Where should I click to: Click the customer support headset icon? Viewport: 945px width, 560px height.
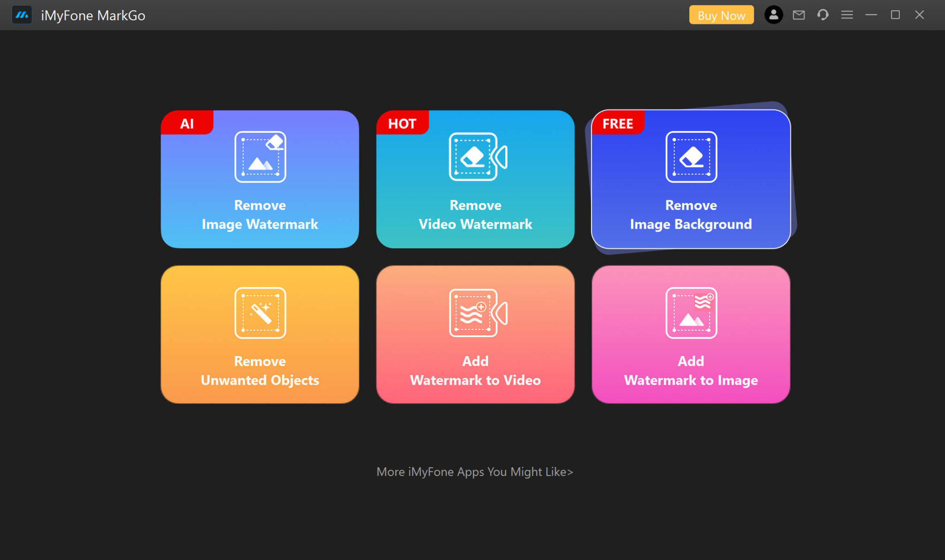[x=823, y=15]
